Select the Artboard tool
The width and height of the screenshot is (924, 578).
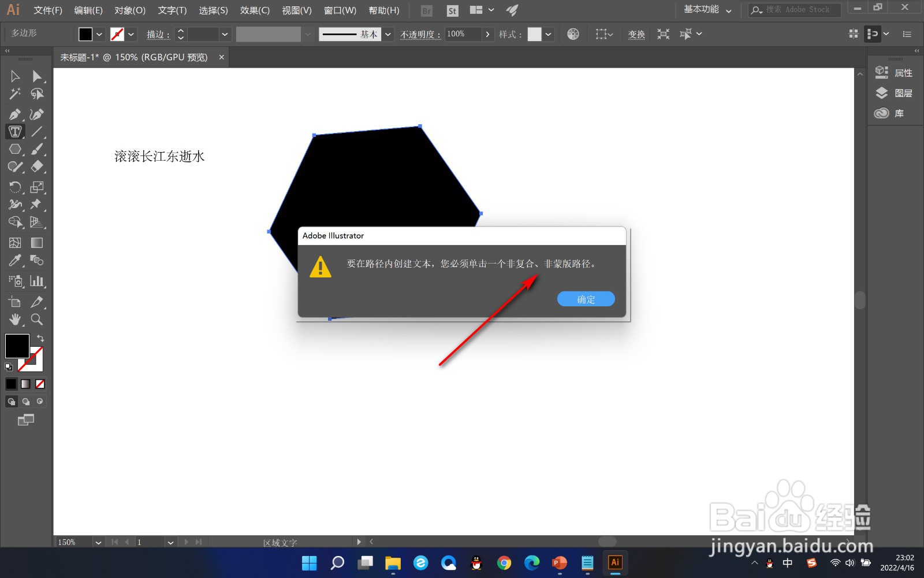15,302
